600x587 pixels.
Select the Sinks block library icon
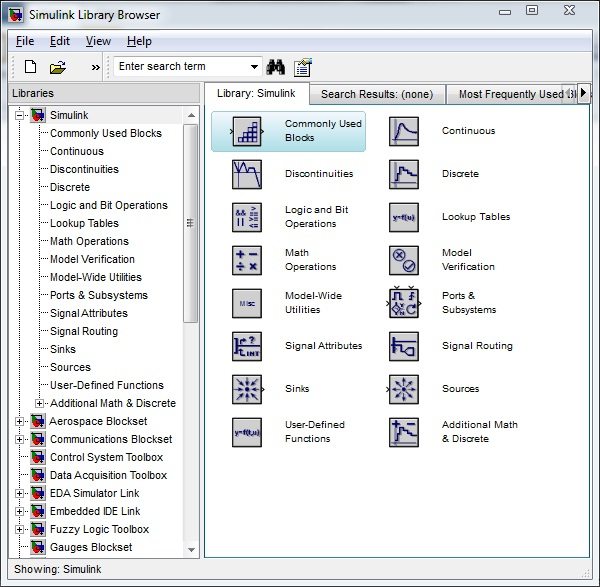pos(246,389)
